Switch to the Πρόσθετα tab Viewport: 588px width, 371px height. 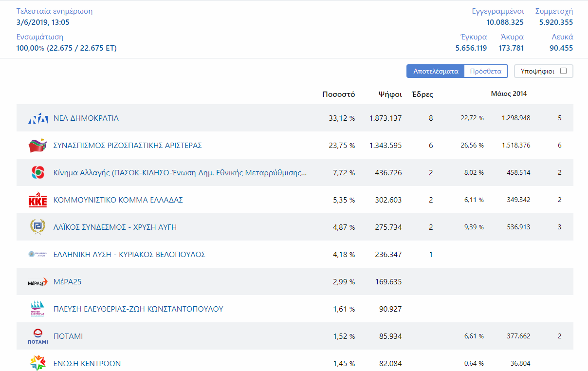click(486, 71)
